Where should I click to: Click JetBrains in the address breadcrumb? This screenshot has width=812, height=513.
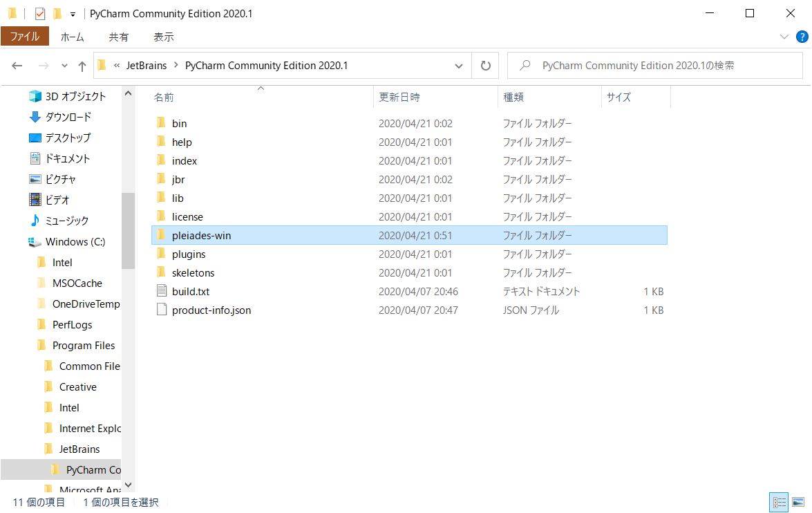click(147, 66)
